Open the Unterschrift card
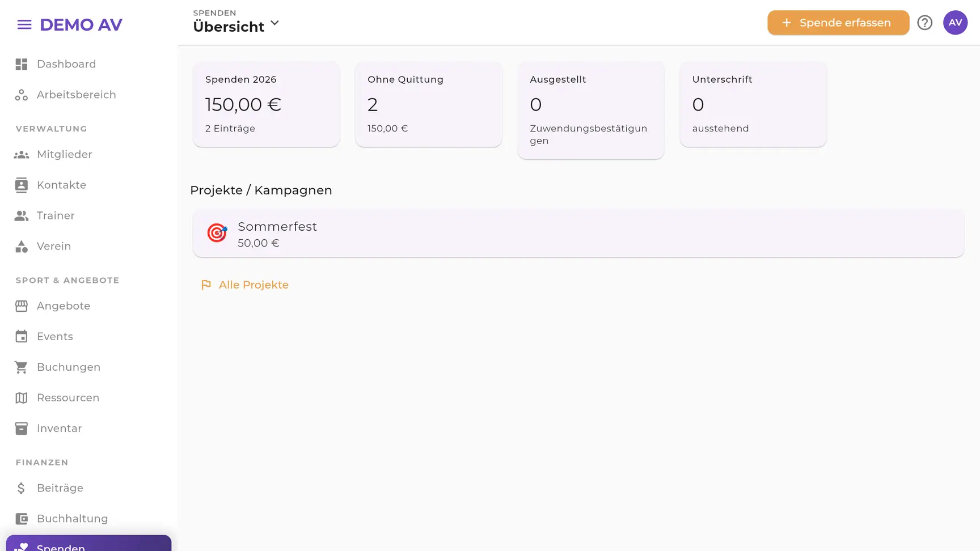Viewport: 980px width, 551px height. tap(753, 104)
